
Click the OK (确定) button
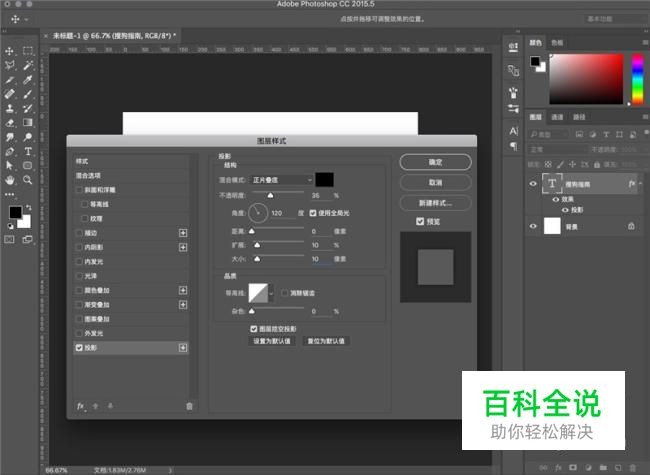point(435,162)
